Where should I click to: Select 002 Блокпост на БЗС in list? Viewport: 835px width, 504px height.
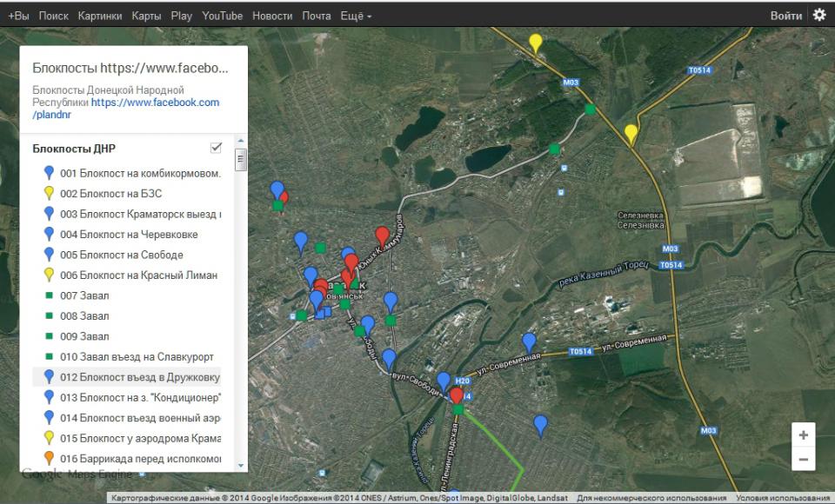111,194
